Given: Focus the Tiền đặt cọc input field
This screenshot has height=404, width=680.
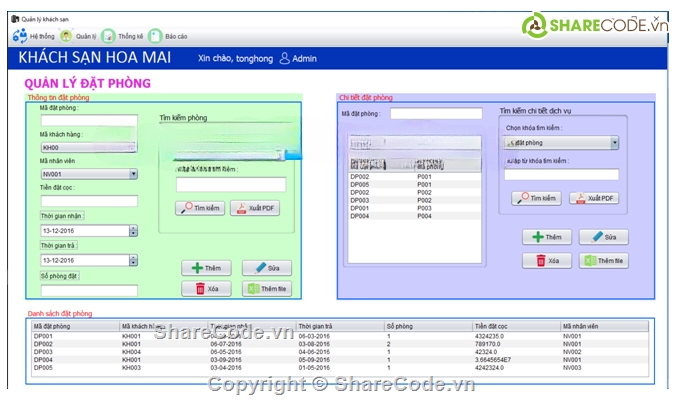Looking at the screenshot, I should coord(89,201).
